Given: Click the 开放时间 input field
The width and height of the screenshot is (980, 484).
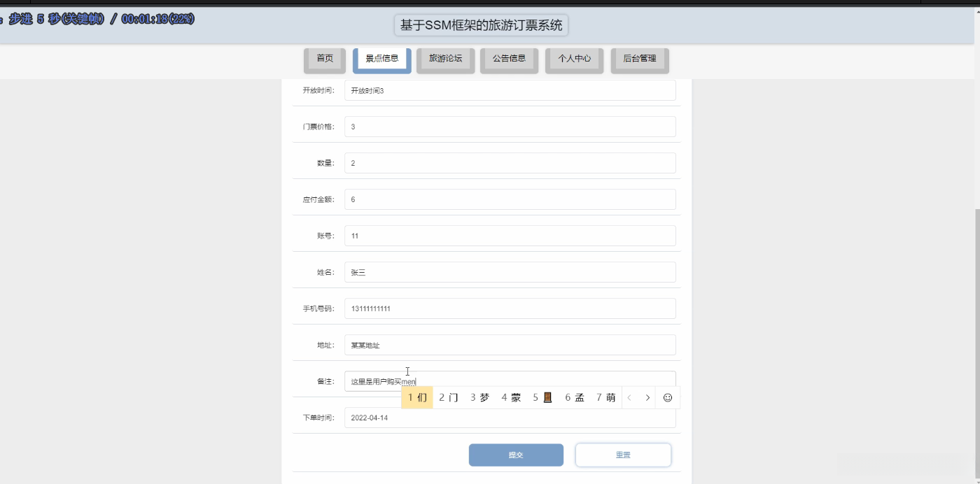Looking at the screenshot, I should pyautogui.click(x=510, y=90).
